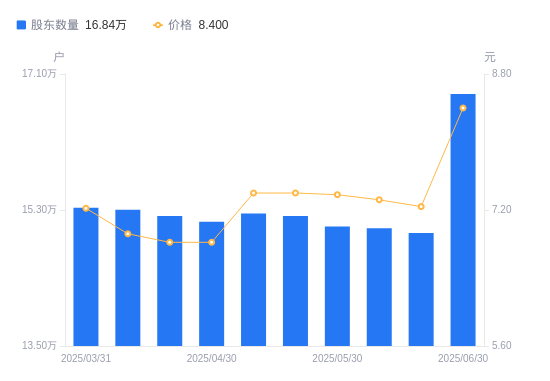Click the 17.10万 left axis label
Viewport: 550px width, 381px height.
pos(39,73)
